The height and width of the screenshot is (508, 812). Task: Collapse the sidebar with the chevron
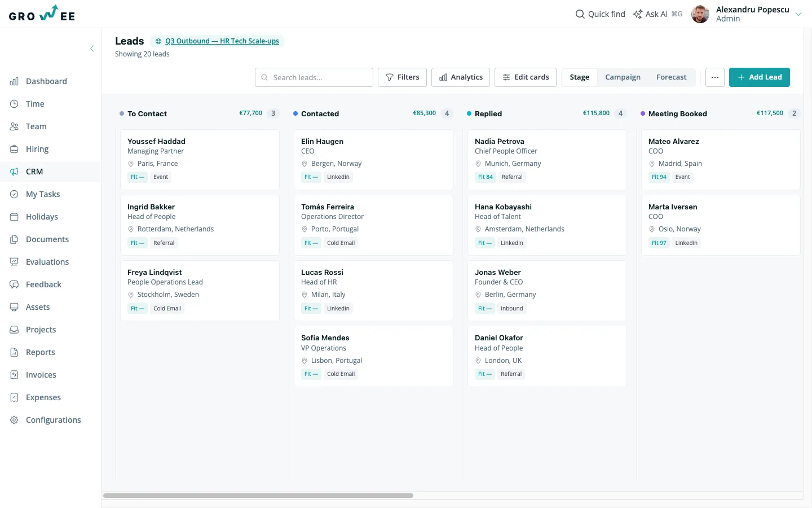(x=92, y=49)
